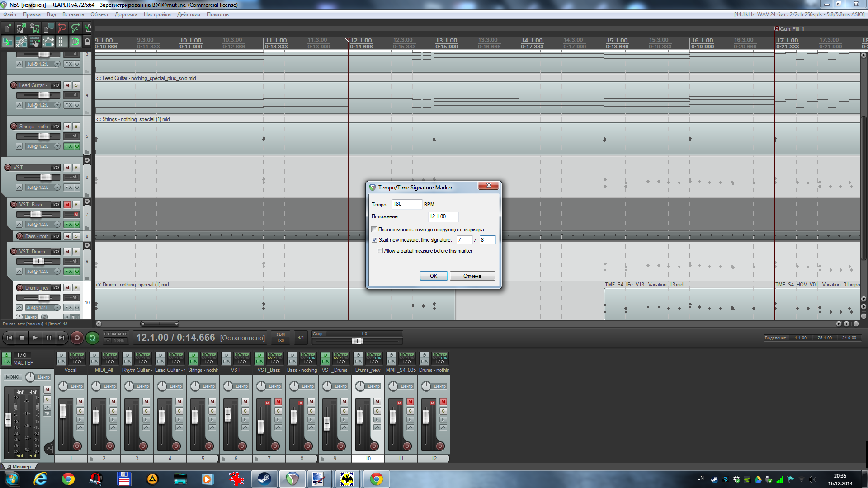Click the New Project toolbar icon
868x488 pixels.
pos(8,28)
